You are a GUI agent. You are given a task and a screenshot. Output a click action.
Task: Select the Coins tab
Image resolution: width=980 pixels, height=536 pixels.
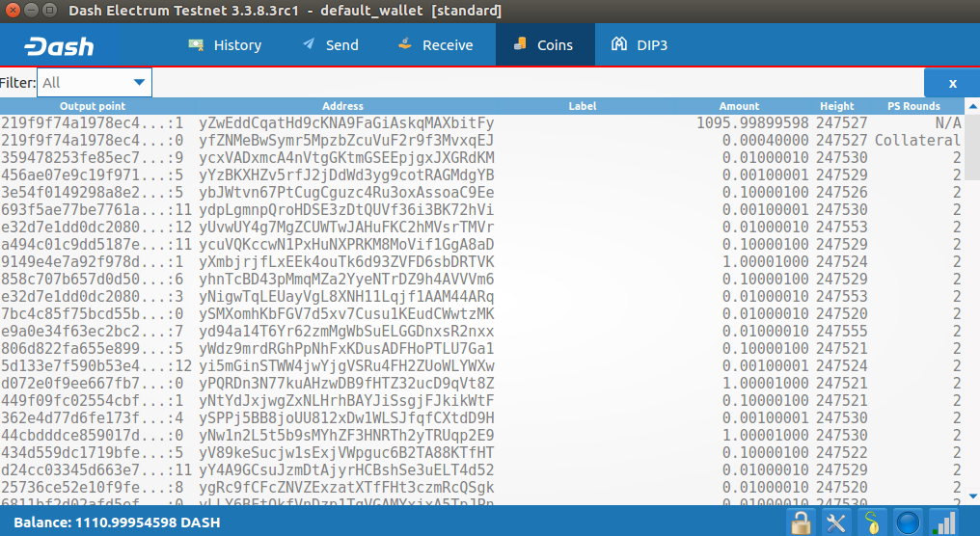pyautogui.click(x=544, y=45)
